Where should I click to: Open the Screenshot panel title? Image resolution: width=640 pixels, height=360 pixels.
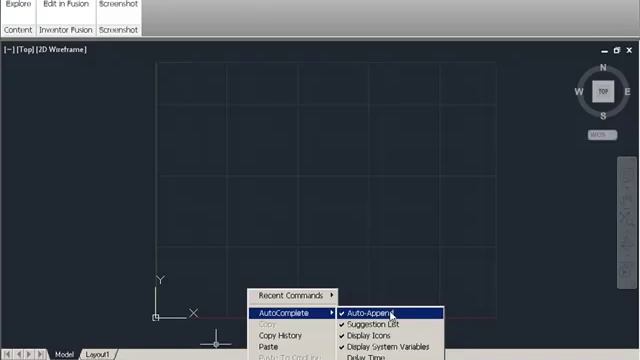tap(118, 30)
